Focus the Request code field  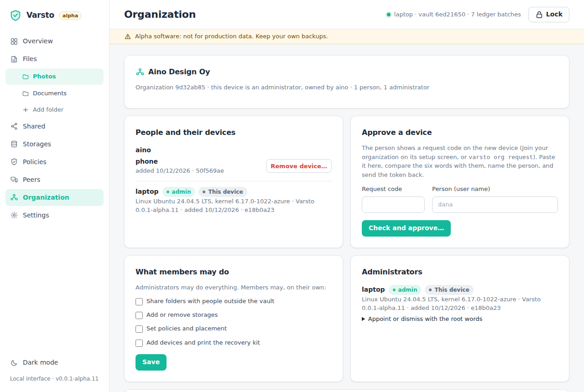tap(393, 205)
